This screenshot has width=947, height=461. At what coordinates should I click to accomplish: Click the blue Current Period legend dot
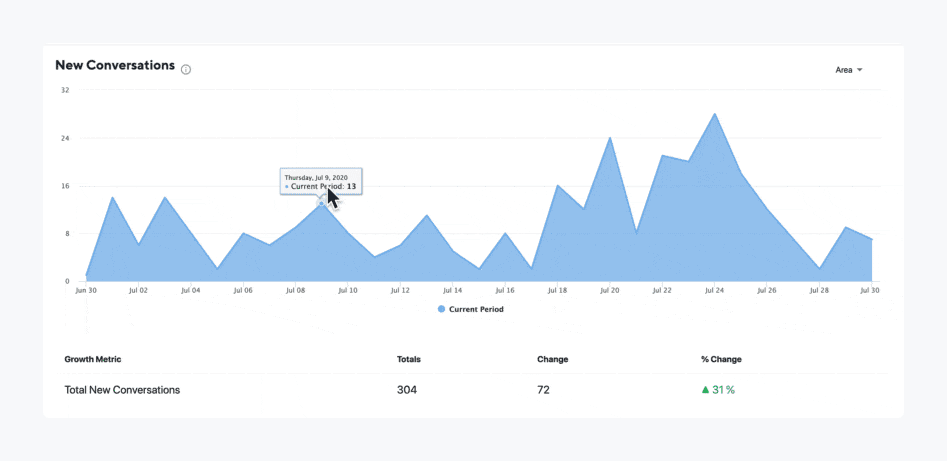[x=441, y=310]
